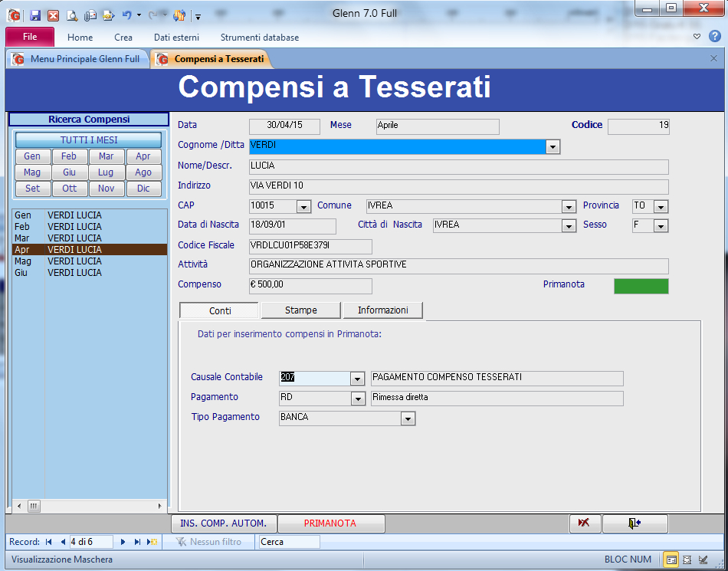Go to previous record arrow
The image size is (728, 571).
(x=63, y=542)
